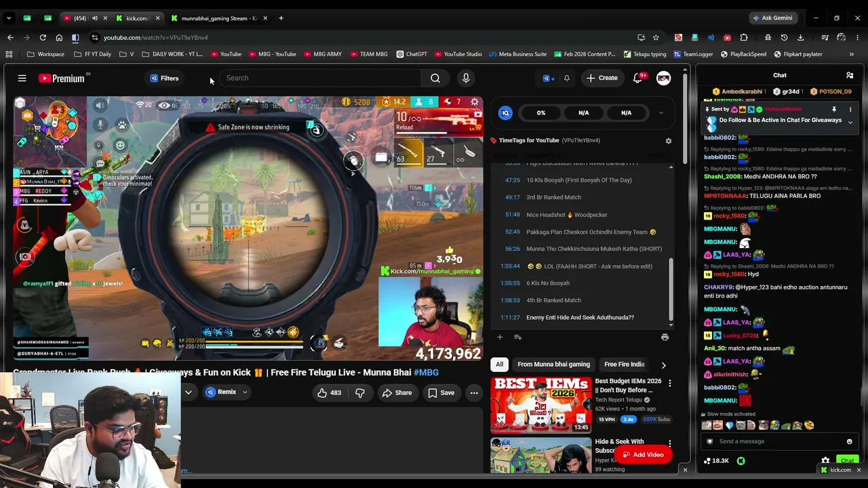Add a new time tag with plus
Screen dimensions: 868x488
[x=500, y=337]
